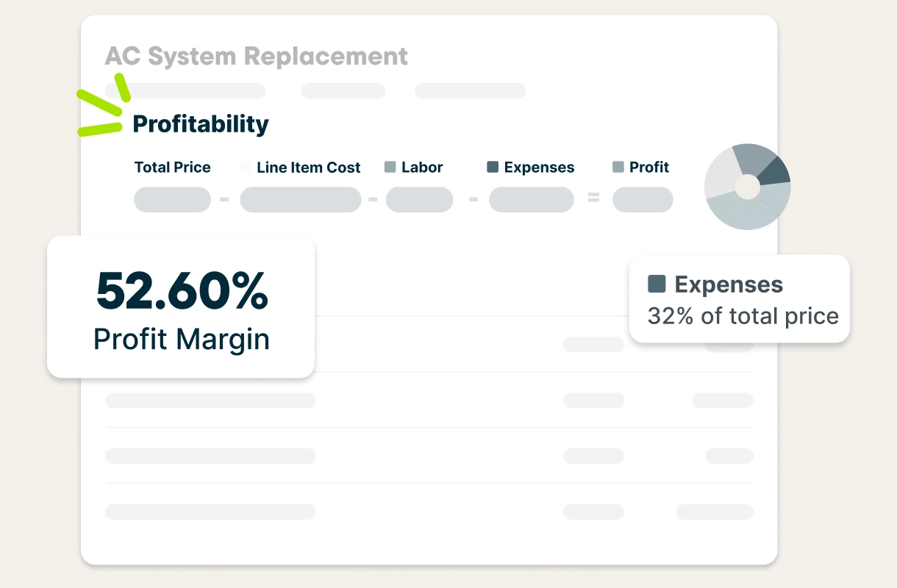Click the Line Item Cost value field
The image size is (897, 588).
tap(301, 200)
